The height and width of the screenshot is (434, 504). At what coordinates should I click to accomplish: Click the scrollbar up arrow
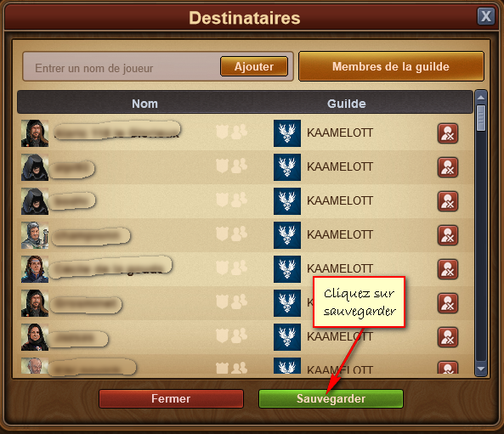pyautogui.click(x=481, y=98)
